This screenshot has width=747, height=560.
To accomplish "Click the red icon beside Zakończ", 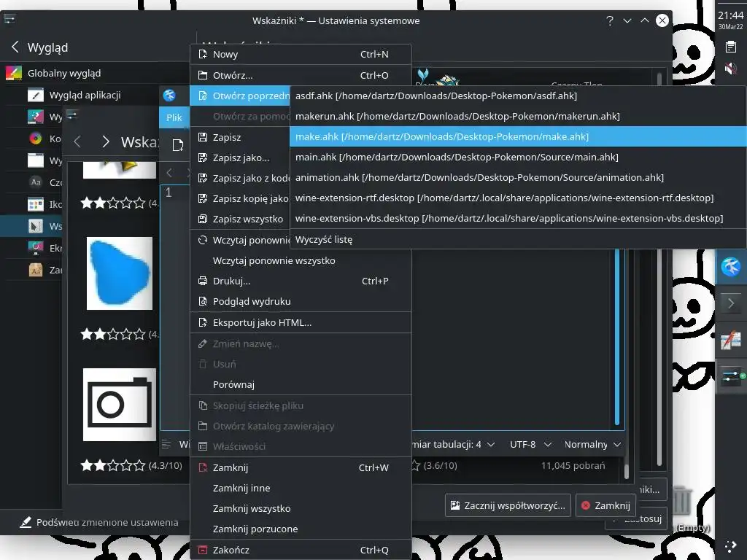I will [203, 550].
